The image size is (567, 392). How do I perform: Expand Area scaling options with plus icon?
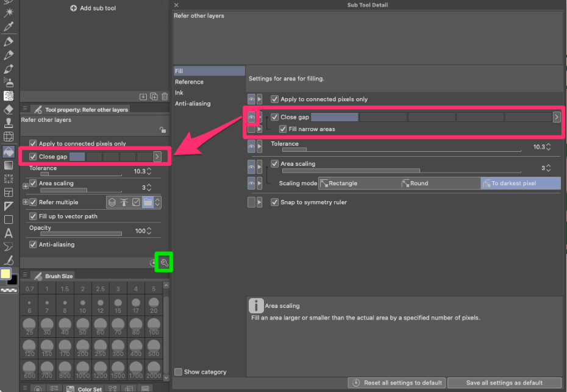pos(26,186)
